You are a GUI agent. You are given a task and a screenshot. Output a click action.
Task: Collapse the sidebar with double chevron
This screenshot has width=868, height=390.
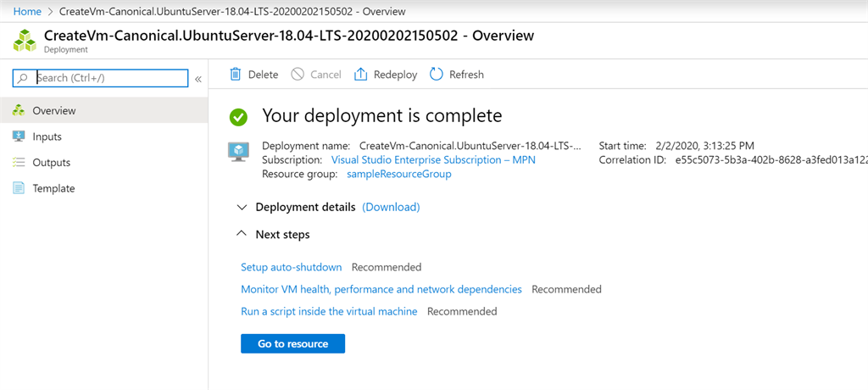pos(198,79)
